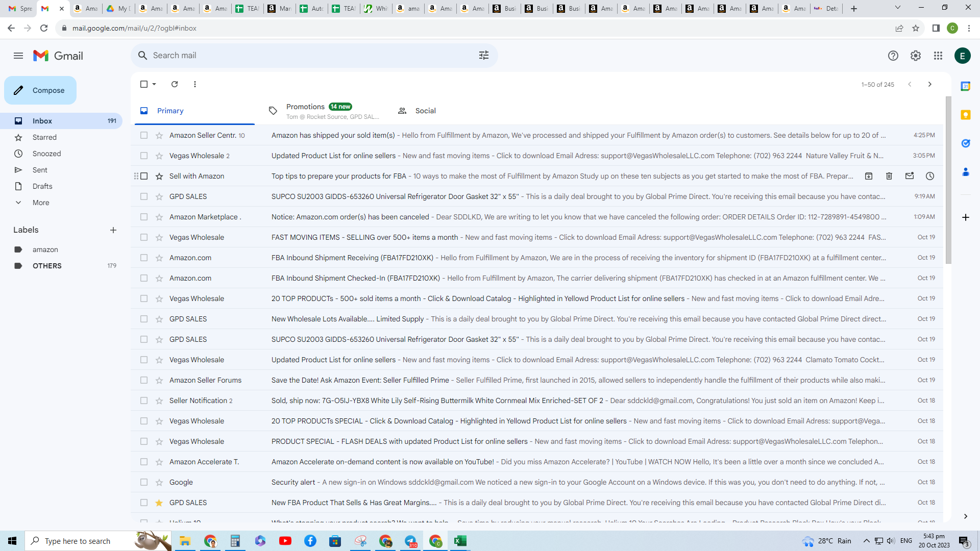This screenshot has height=551, width=980.
Task: Toggle the Select all checkbox in toolbar
Action: pos(144,84)
